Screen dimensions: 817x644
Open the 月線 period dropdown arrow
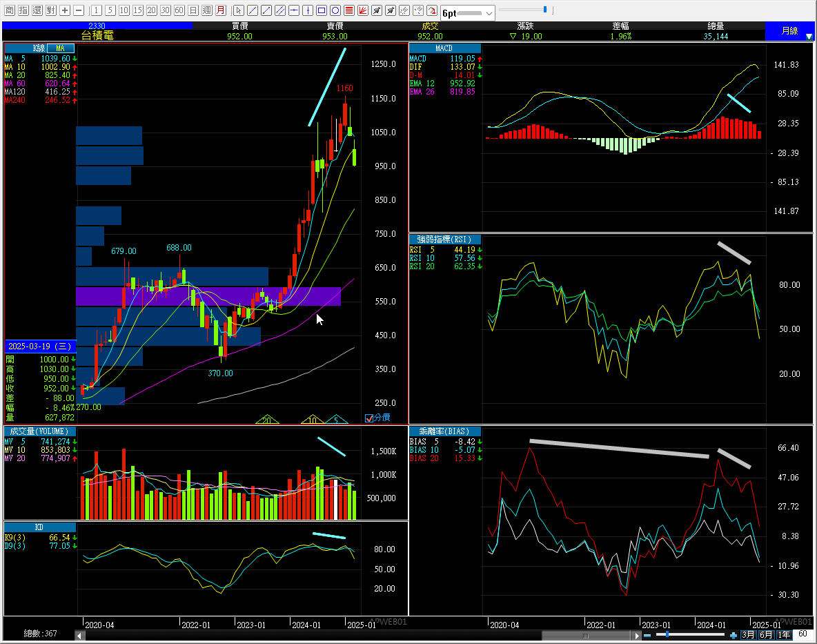point(809,37)
